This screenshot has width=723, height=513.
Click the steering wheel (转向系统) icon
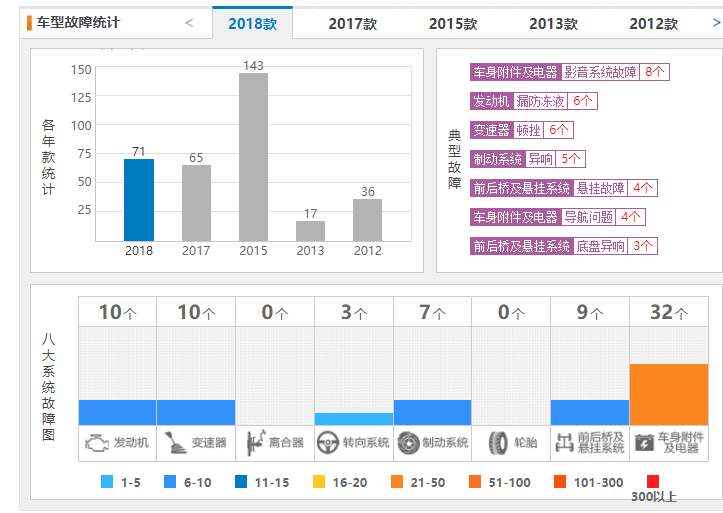[x=328, y=443]
